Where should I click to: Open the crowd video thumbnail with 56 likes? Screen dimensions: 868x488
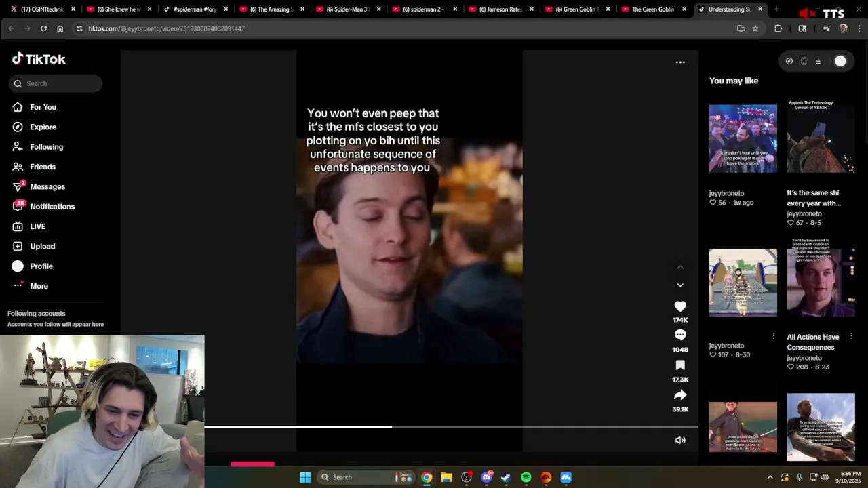pos(743,138)
